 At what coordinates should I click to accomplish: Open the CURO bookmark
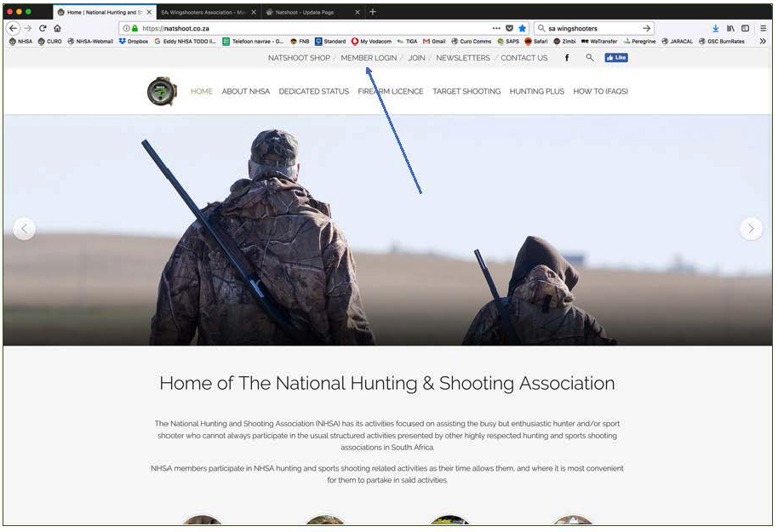[x=50, y=41]
